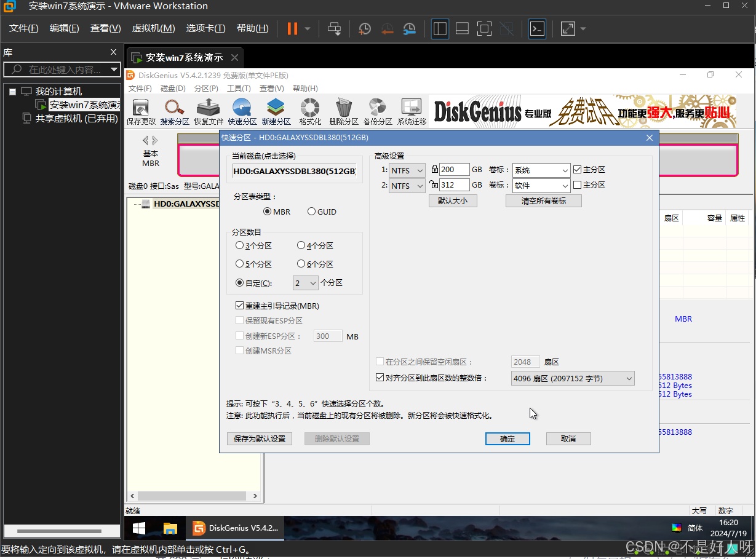This screenshot has width=756, height=559.
Task: Click the 保存为默认设置 button
Action: (x=260, y=438)
